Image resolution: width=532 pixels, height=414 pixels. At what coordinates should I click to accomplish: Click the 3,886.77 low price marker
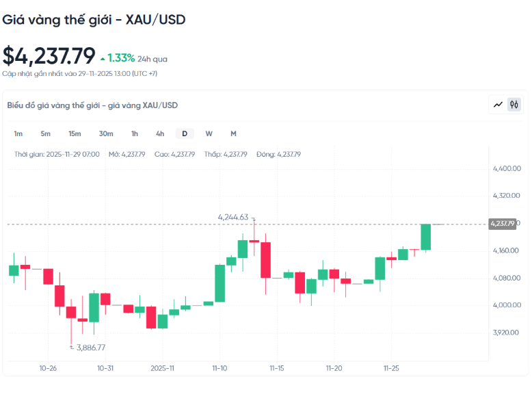(x=91, y=348)
